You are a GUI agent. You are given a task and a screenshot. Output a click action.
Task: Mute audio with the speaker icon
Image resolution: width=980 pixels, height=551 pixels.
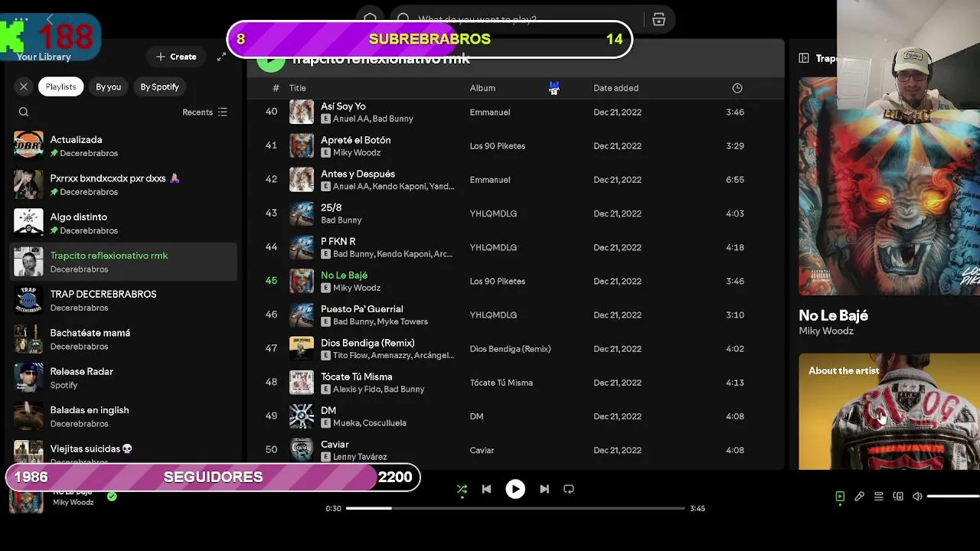(x=917, y=497)
